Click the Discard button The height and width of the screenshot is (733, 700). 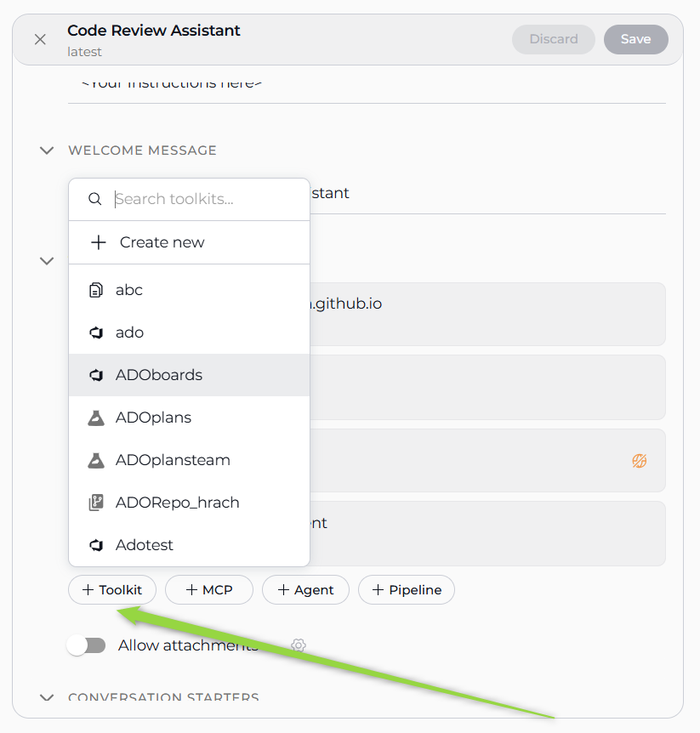click(553, 39)
